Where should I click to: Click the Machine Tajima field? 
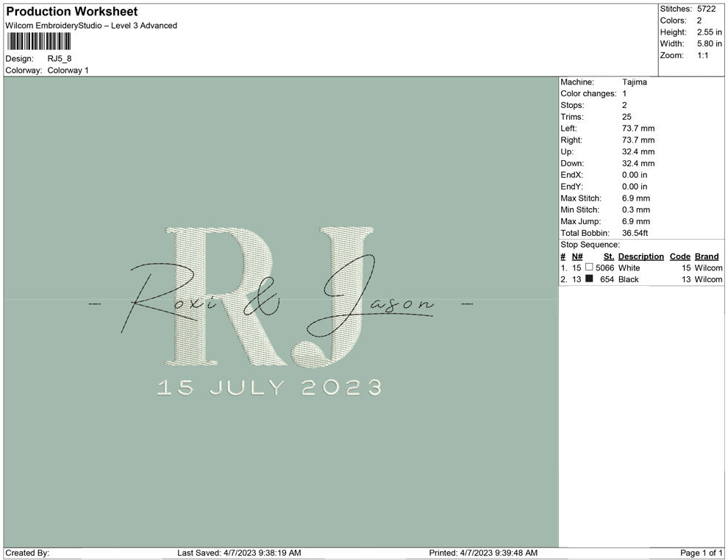coord(634,82)
